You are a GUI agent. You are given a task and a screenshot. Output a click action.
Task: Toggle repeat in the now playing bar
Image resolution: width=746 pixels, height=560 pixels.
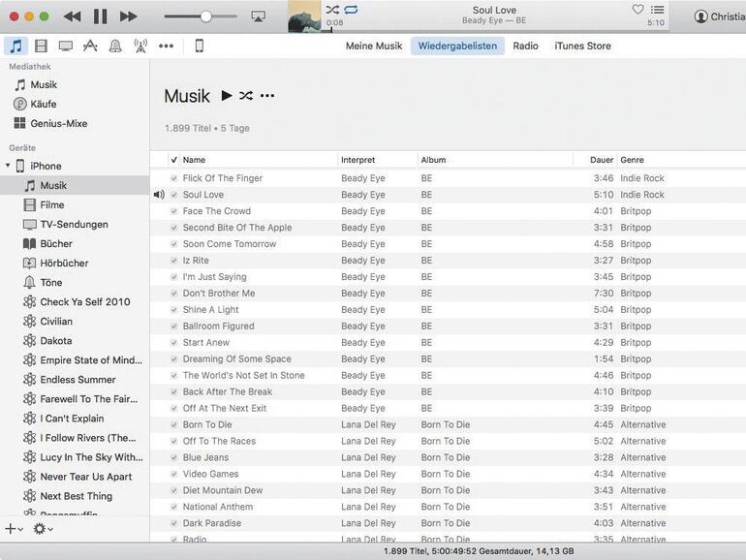tap(351, 10)
